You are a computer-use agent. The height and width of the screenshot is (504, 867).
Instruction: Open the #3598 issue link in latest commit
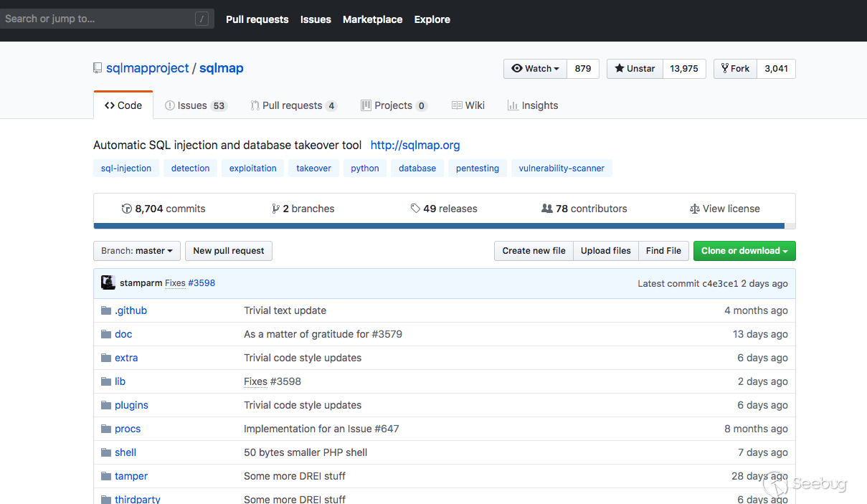[x=202, y=283]
